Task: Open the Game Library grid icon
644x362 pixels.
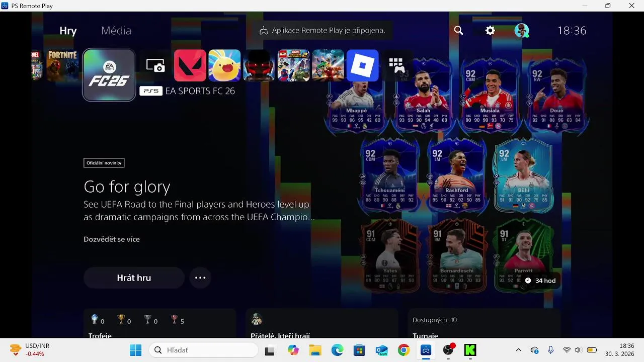Action: tap(396, 65)
